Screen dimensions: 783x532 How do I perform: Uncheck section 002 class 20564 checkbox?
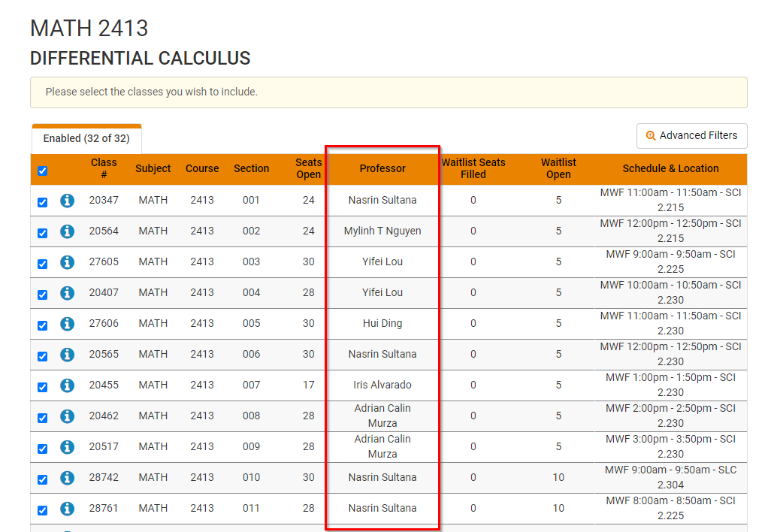click(42, 233)
